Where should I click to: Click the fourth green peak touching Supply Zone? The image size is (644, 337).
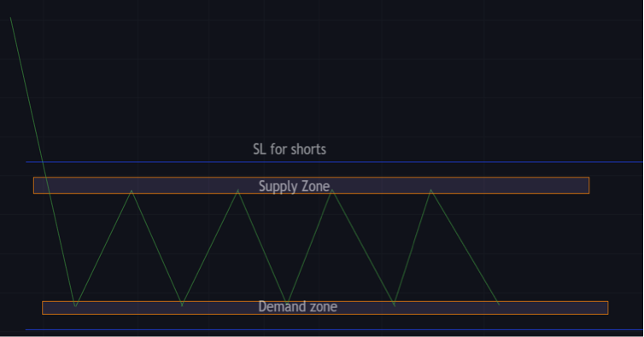(x=430, y=190)
